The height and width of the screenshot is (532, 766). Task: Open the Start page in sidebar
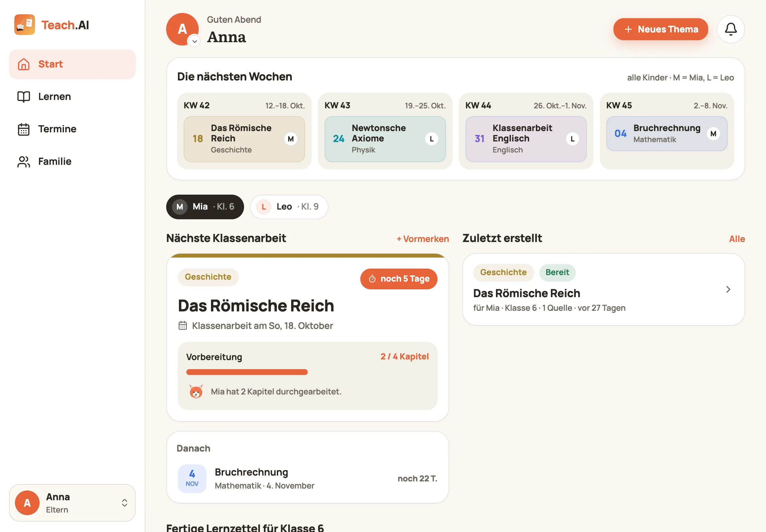72,64
